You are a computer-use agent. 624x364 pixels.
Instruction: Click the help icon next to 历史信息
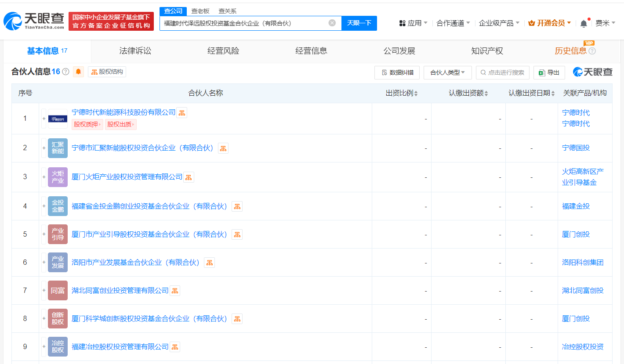(592, 51)
